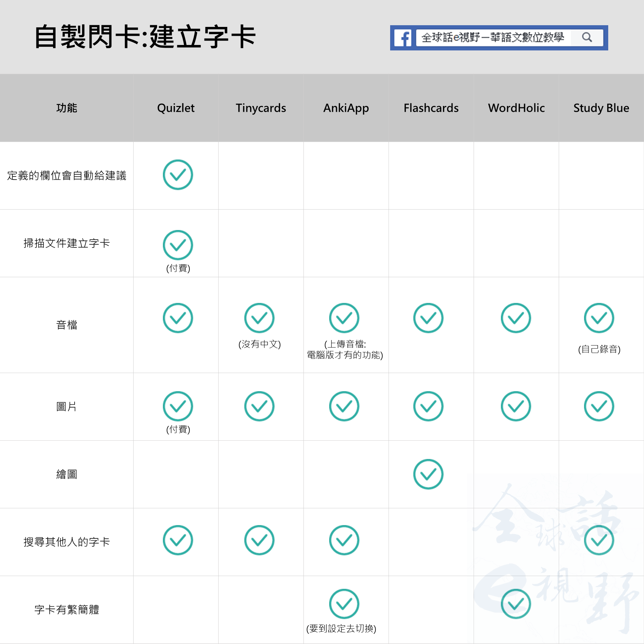Click the search magnifier icon
Viewport: 644px width, 644px height.
[x=587, y=37]
